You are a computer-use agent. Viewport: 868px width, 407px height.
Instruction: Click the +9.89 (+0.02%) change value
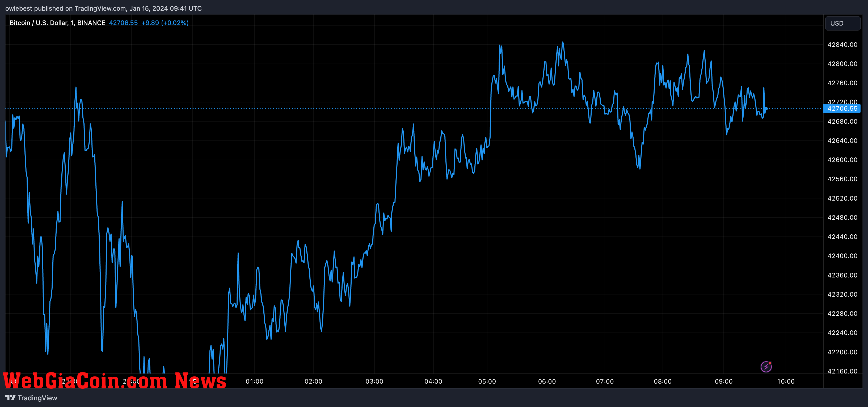pos(165,23)
